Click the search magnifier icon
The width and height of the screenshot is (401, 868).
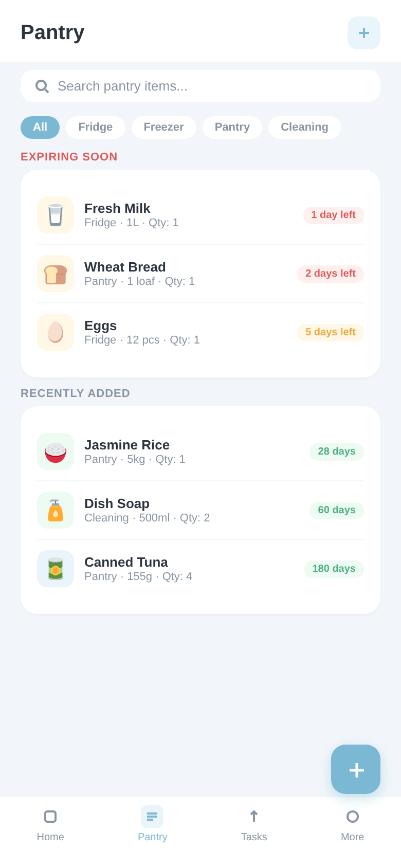[x=42, y=86]
